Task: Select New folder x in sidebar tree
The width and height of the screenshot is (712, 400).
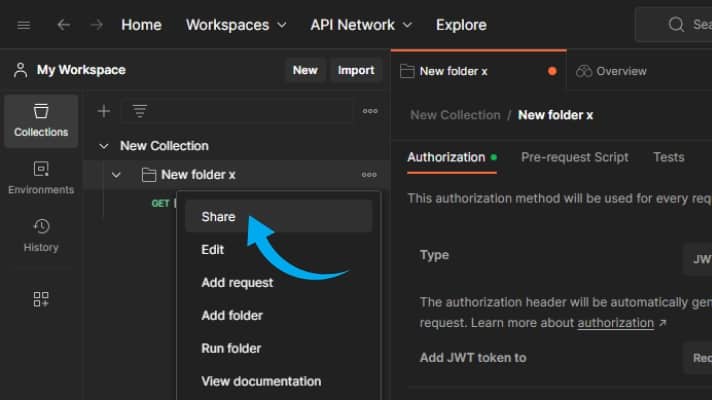Action: (x=198, y=175)
